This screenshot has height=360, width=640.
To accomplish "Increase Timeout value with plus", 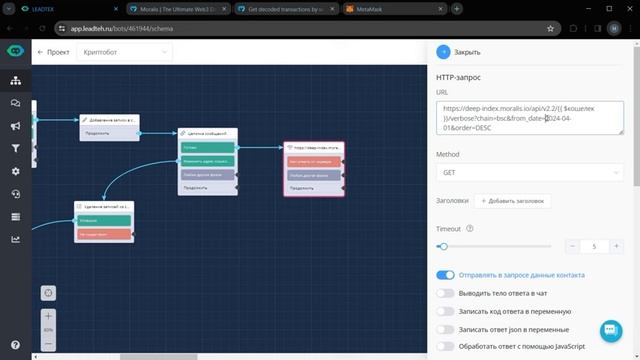I will [616, 246].
